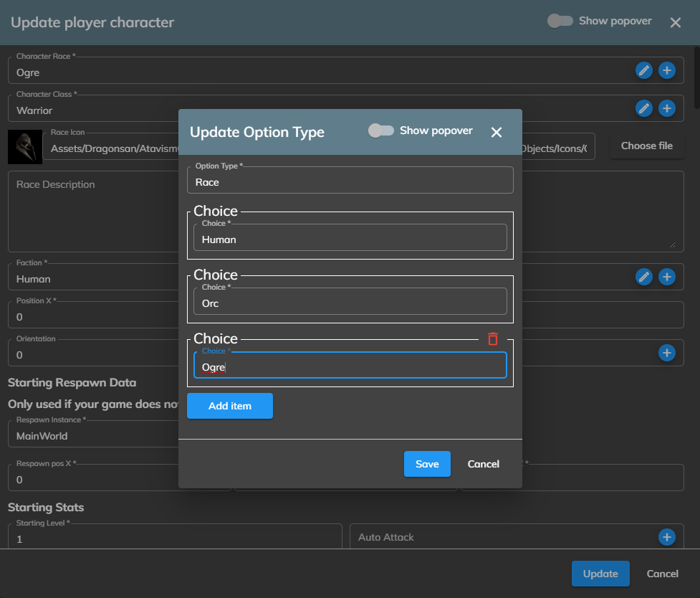Close the Update Option Type dialog
Viewport: 700px width, 598px height.
click(497, 132)
